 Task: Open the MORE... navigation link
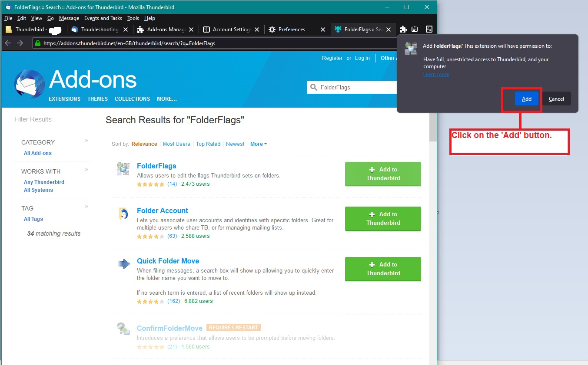point(167,99)
